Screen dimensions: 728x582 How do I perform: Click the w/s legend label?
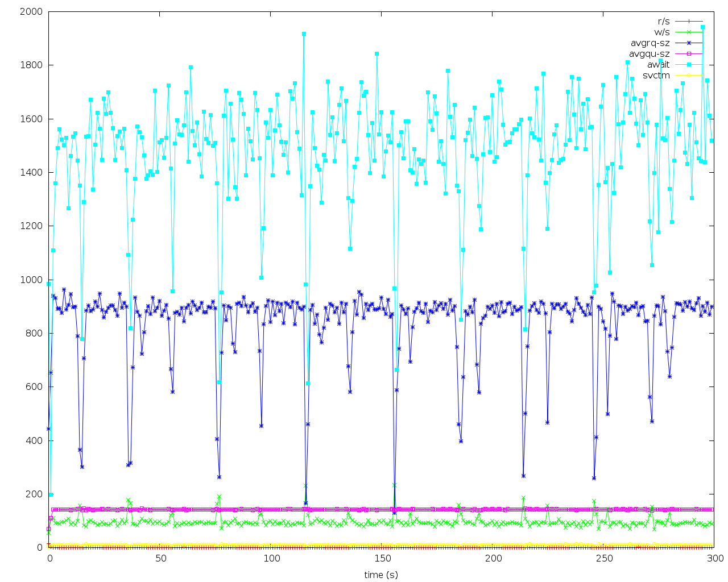[662, 32]
